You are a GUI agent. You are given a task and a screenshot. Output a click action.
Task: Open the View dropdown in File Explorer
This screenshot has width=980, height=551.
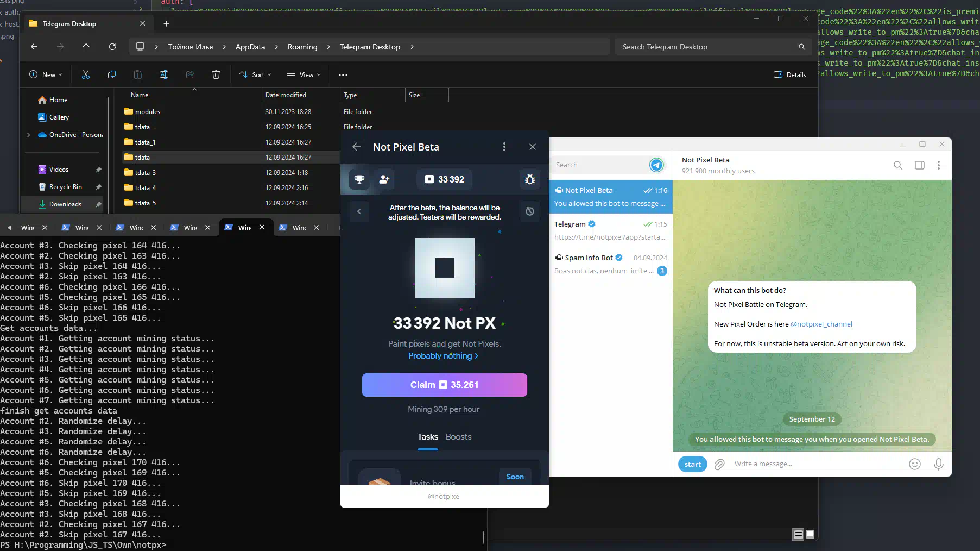pos(304,75)
